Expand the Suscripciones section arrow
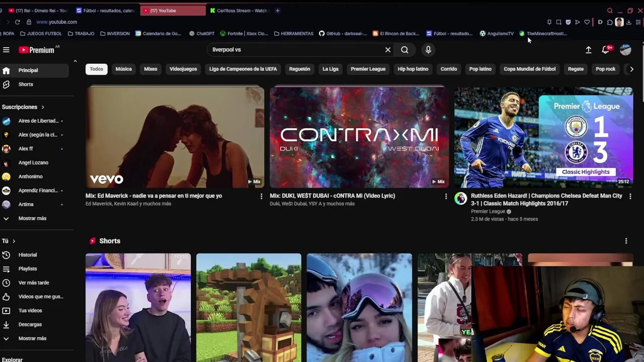This screenshot has width=644, height=362. click(x=43, y=107)
